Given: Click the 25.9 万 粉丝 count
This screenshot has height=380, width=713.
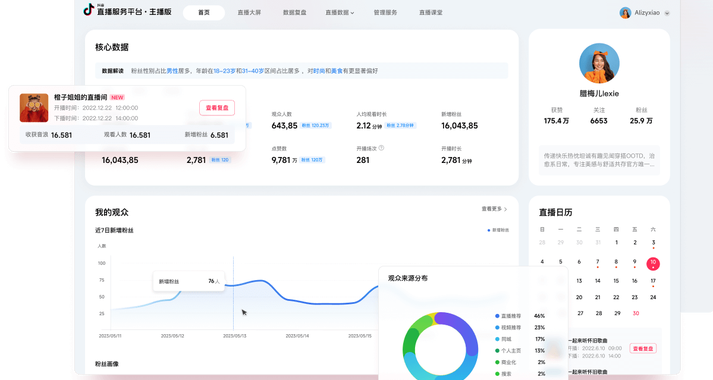Looking at the screenshot, I should [x=641, y=121].
